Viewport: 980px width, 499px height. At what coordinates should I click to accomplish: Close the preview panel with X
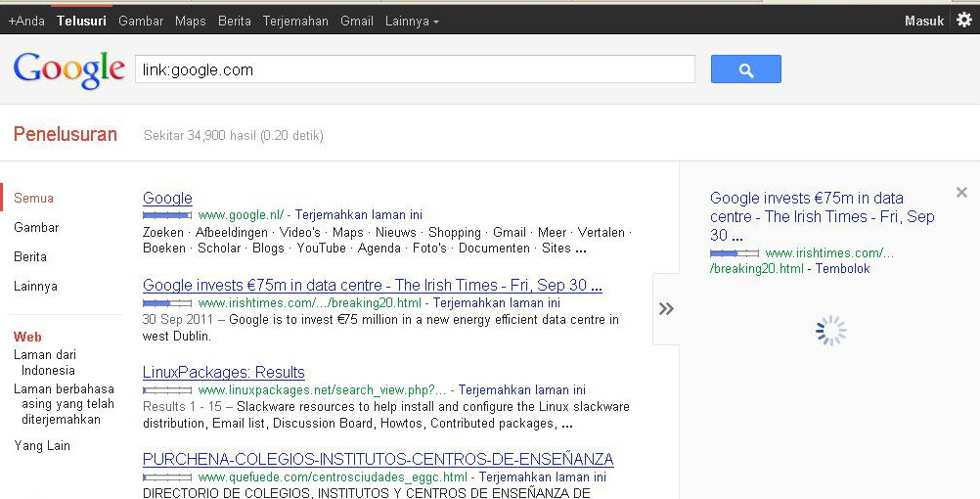pyautogui.click(x=961, y=193)
